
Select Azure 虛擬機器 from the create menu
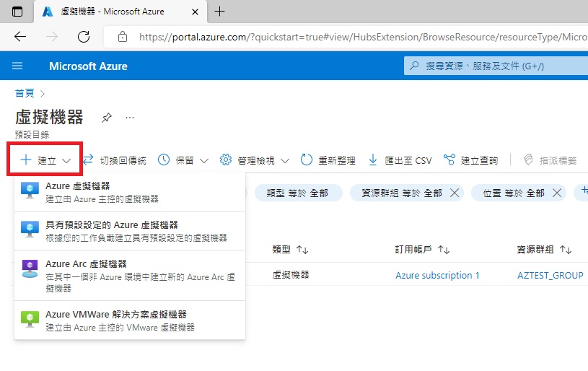click(x=130, y=192)
